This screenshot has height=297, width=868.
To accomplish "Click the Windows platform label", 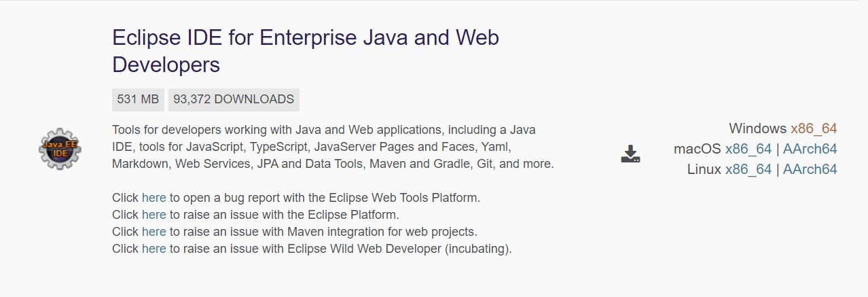I will click(x=757, y=128).
